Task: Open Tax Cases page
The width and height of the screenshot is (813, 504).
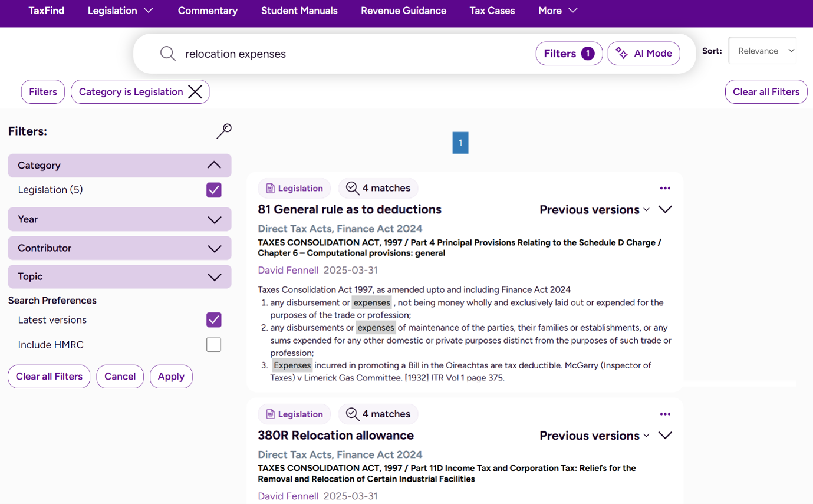Action: coord(492,11)
